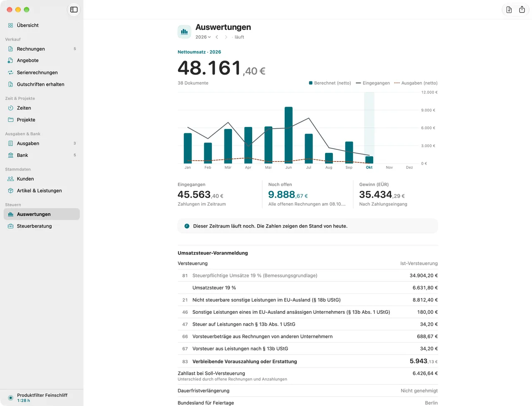The image size is (532, 406).
Task: Select Auswertungen in the sidebar
Action: point(42,214)
